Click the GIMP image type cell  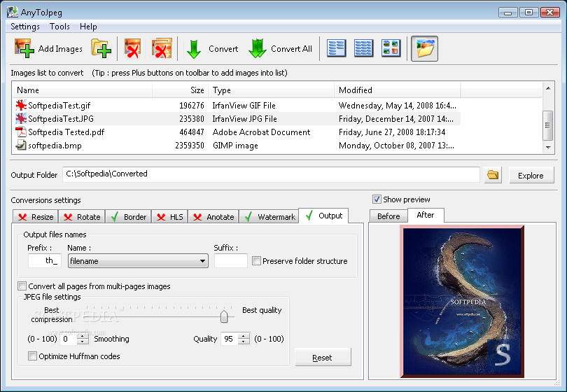[x=235, y=146]
